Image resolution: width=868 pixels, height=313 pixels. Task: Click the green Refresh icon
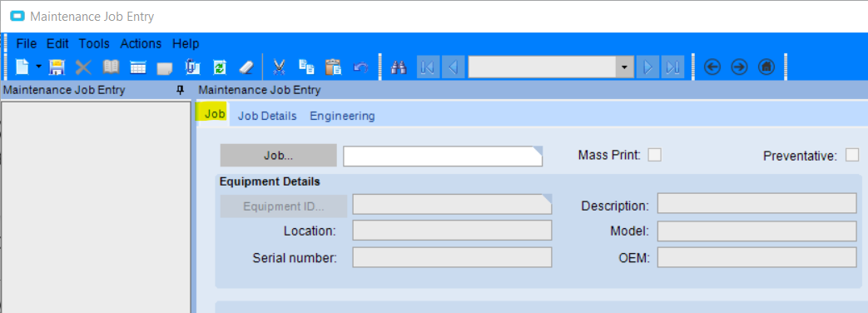click(x=219, y=67)
